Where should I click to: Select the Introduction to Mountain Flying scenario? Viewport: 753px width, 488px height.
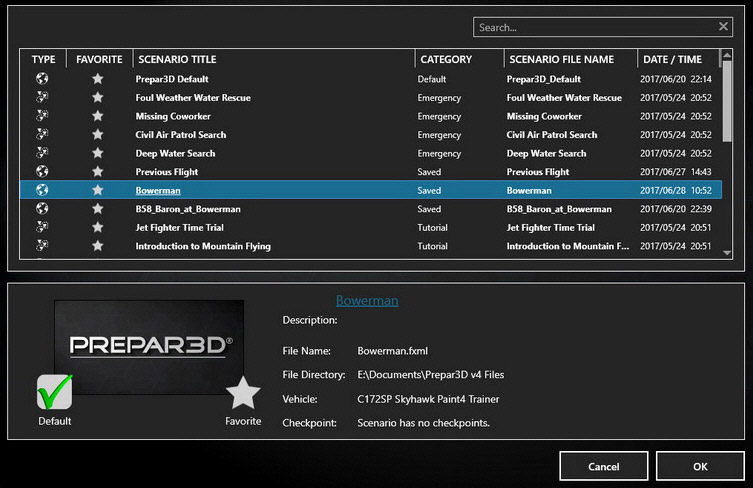[x=203, y=246]
